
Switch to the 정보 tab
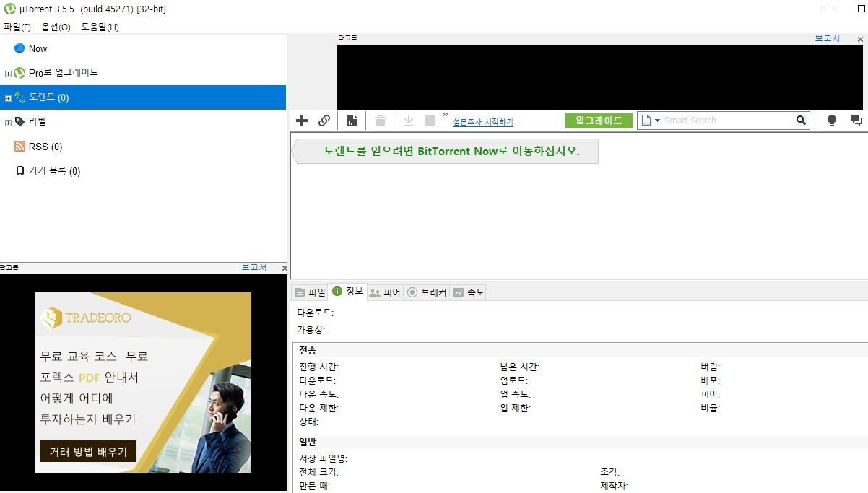(347, 292)
